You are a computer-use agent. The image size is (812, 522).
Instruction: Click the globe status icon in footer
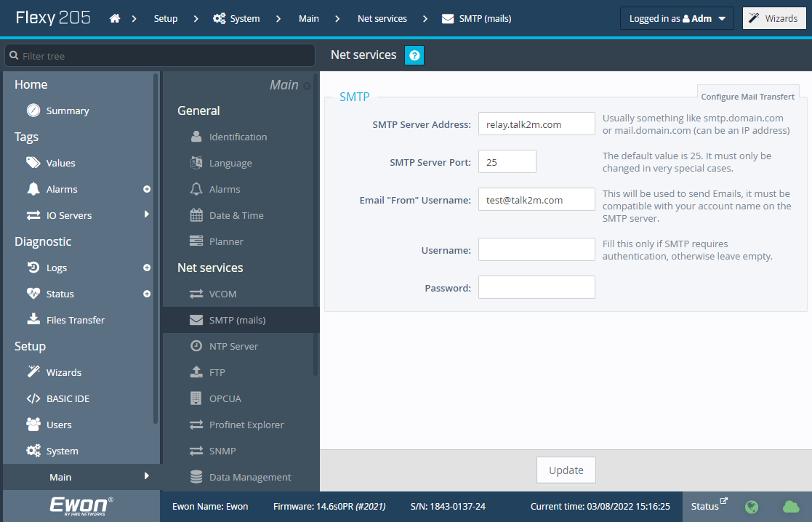click(x=752, y=507)
